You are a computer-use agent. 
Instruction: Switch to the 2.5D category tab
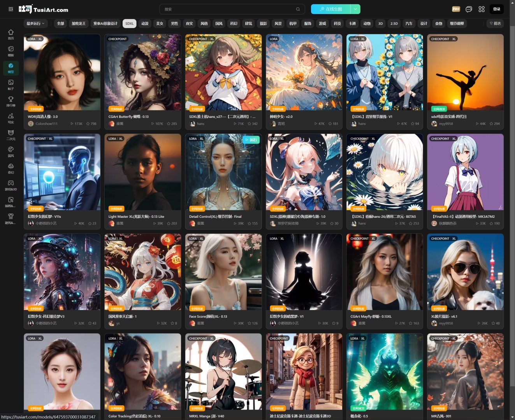(x=394, y=24)
